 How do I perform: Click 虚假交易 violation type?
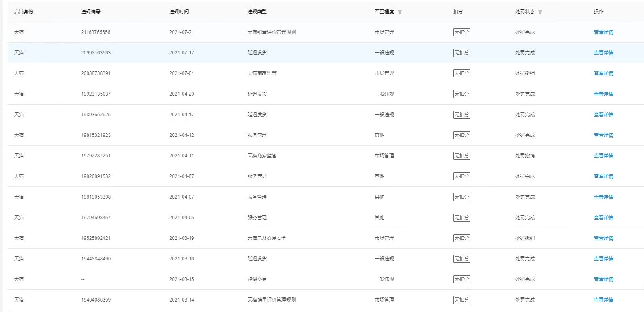(x=257, y=279)
